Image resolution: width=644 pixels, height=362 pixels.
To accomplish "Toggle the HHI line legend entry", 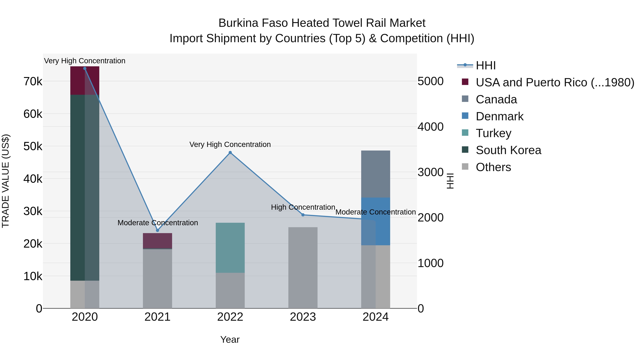I will coord(476,65).
